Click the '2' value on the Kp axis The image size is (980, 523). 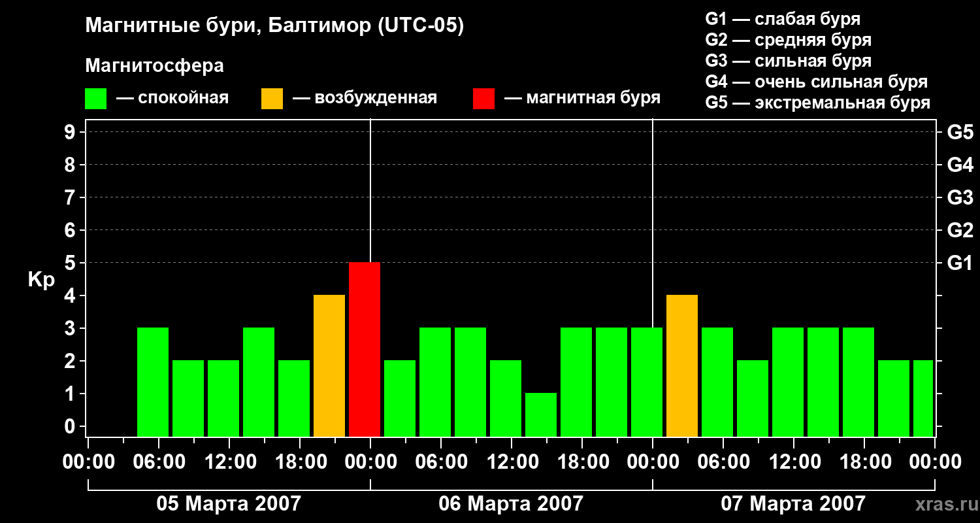(71, 361)
